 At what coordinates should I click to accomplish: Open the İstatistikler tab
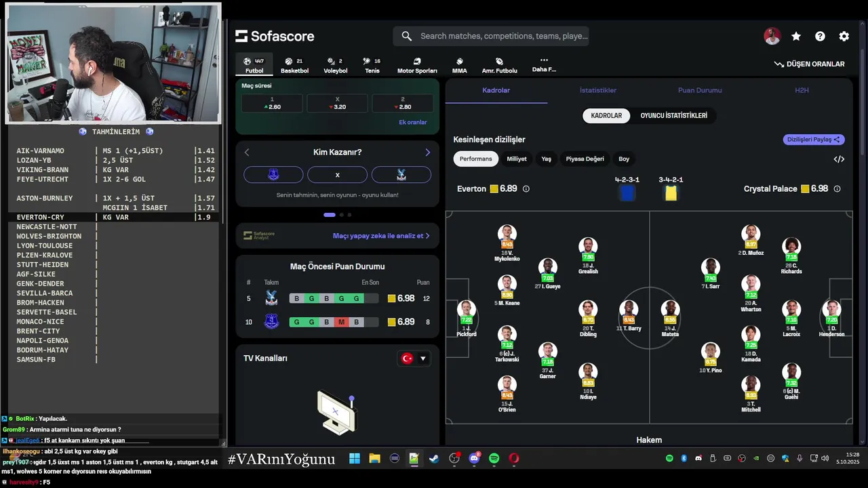point(598,90)
